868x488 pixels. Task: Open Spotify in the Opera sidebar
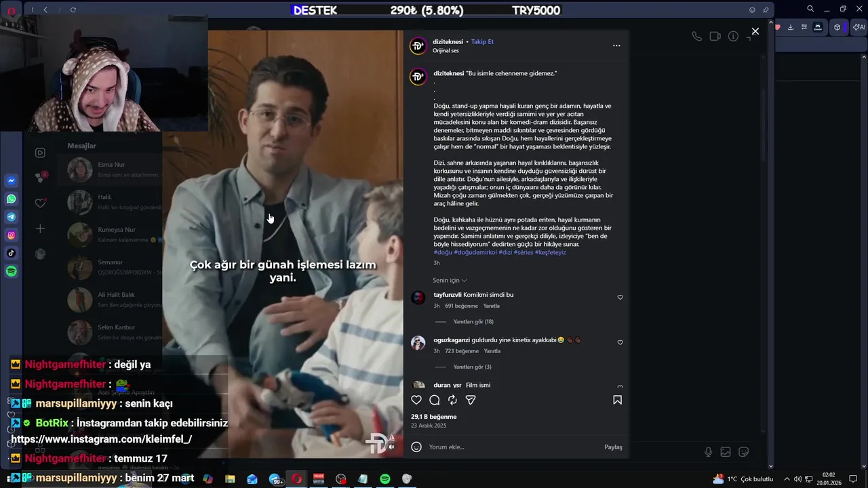12,271
